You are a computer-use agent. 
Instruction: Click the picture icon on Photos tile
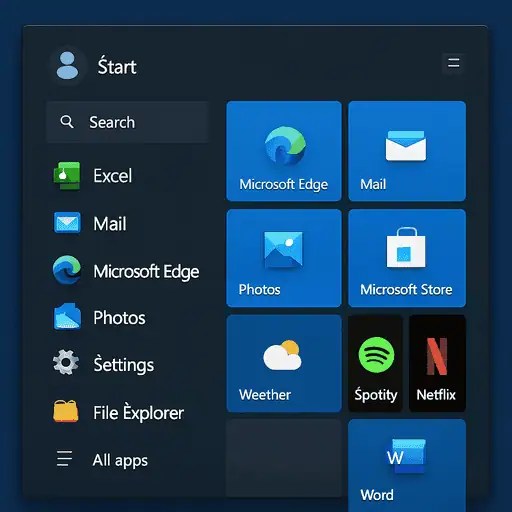click(283, 249)
